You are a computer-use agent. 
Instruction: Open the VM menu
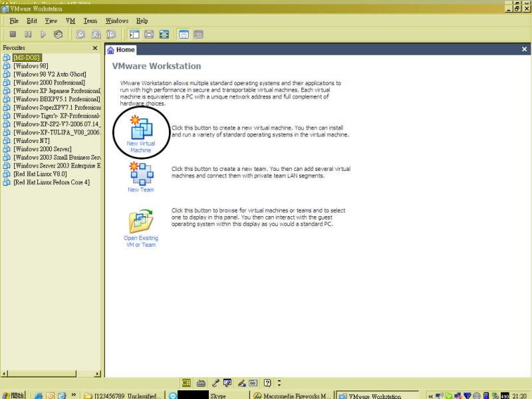point(70,21)
